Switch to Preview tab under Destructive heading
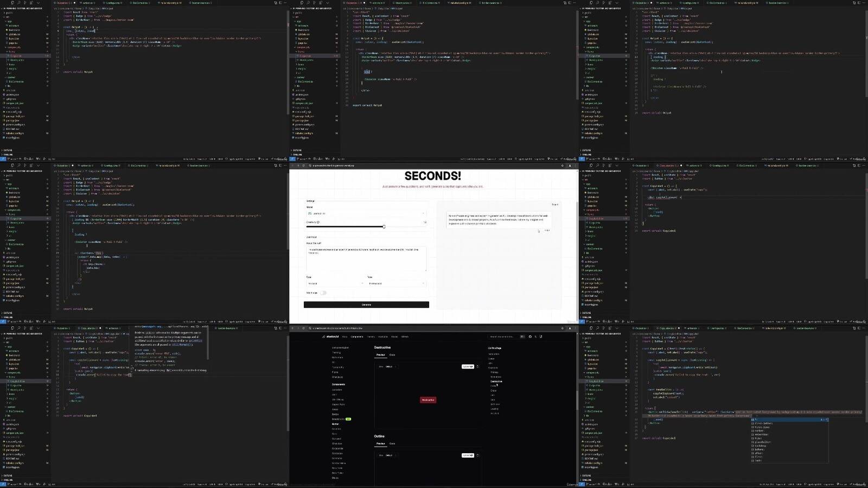Image resolution: width=868 pixels, height=488 pixels. pos(380,355)
